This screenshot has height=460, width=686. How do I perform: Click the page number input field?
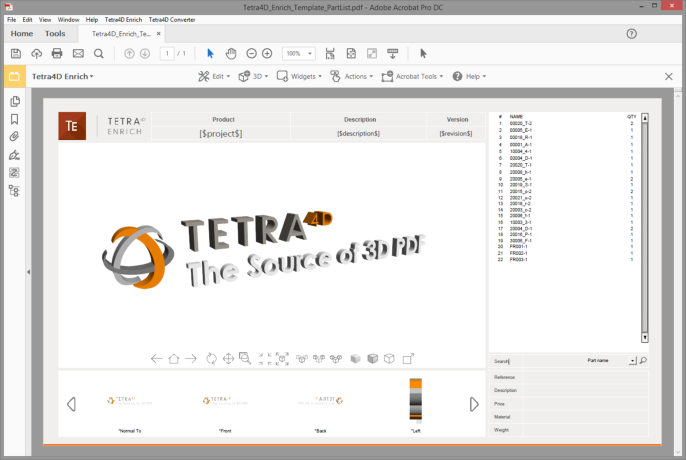coord(167,53)
